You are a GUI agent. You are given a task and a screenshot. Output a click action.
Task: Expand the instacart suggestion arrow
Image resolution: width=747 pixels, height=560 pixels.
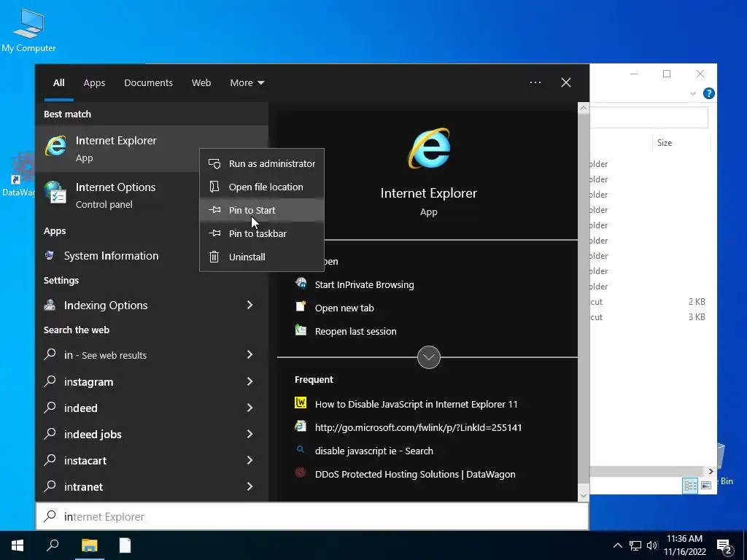click(x=249, y=460)
